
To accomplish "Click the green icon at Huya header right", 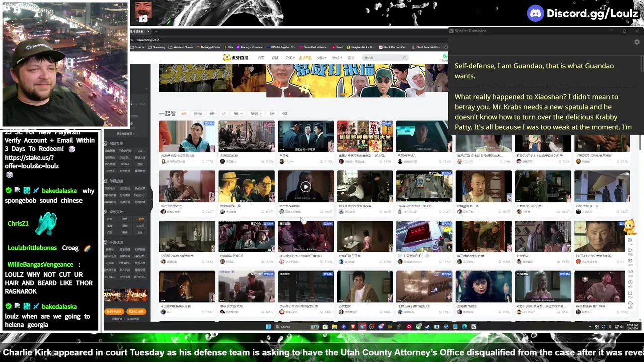I will (x=445, y=56).
